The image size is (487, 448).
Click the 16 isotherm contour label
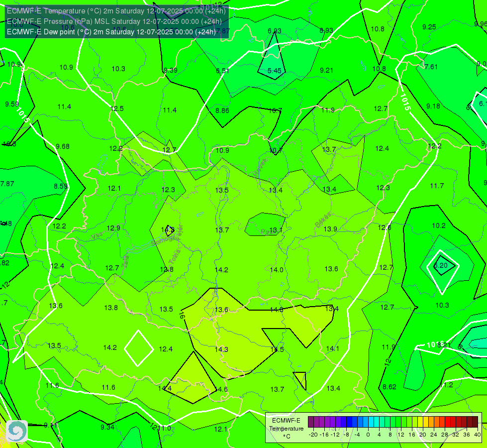(x=182, y=316)
